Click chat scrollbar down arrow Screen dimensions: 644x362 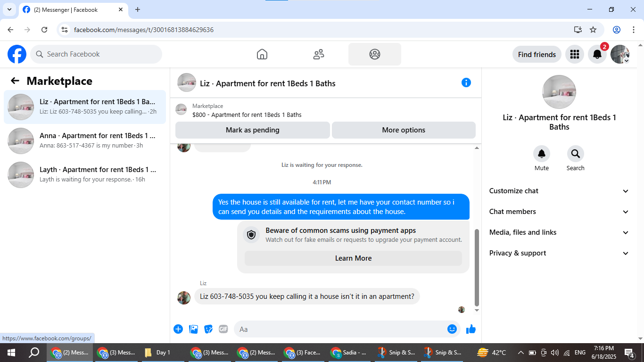[477, 311]
